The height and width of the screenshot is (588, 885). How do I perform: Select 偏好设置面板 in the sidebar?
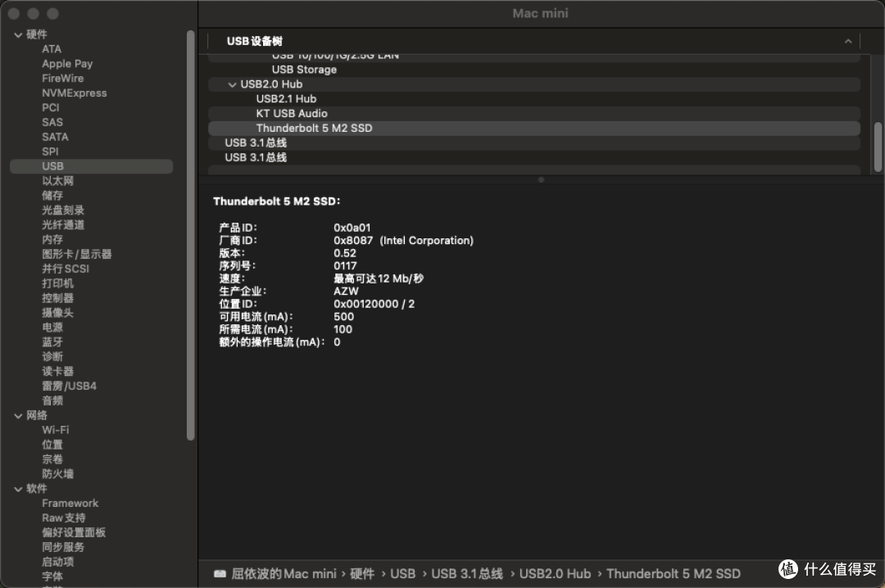click(74, 533)
